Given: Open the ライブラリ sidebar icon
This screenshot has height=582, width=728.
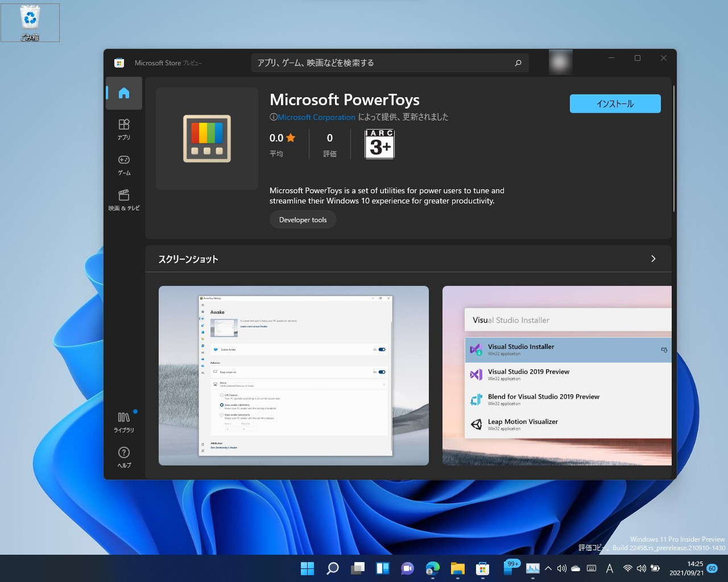Looking at the screenshot, I should click(123, 421).
